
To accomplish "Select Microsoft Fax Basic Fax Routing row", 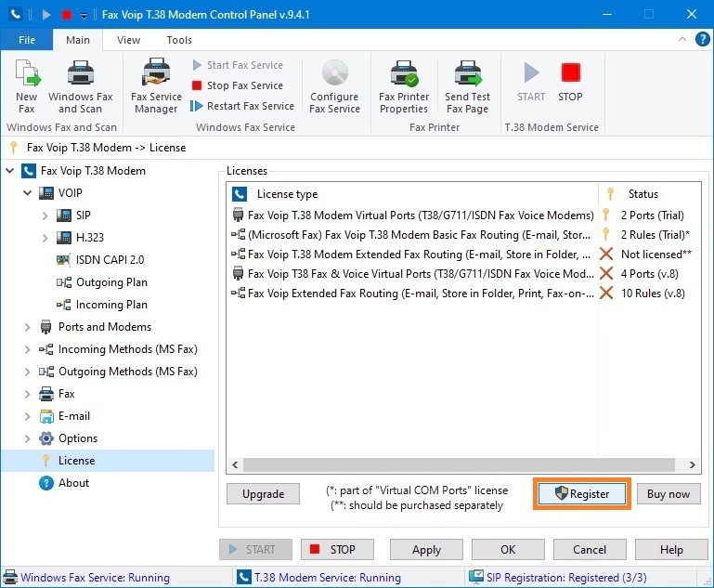I will tap(462, 235).
